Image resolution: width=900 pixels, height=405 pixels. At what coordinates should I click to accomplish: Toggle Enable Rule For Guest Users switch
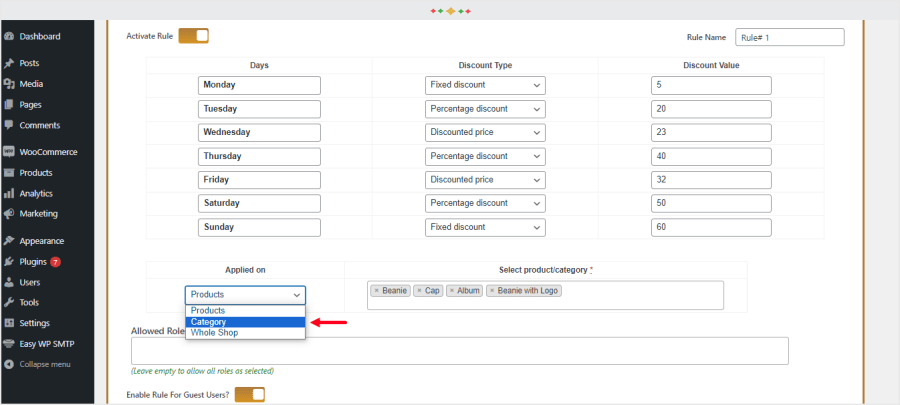[x=250, y=395]
